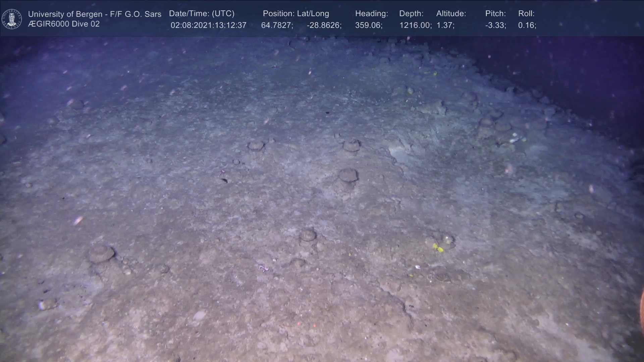Select roll value 0.16
Image resolution: width=644 pixels, height=362 pixels.
click(x=527, y=25)
